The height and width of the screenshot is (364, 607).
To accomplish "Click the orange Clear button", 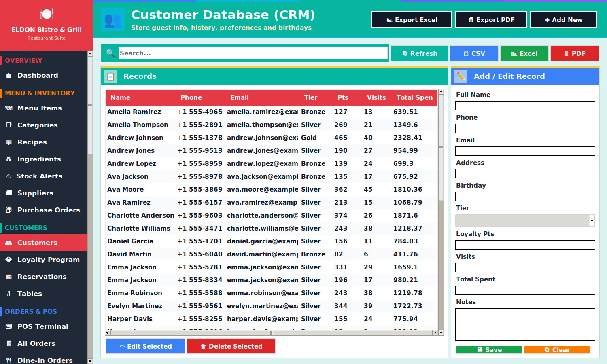I will pyautogui.click(x=557, y=350).
